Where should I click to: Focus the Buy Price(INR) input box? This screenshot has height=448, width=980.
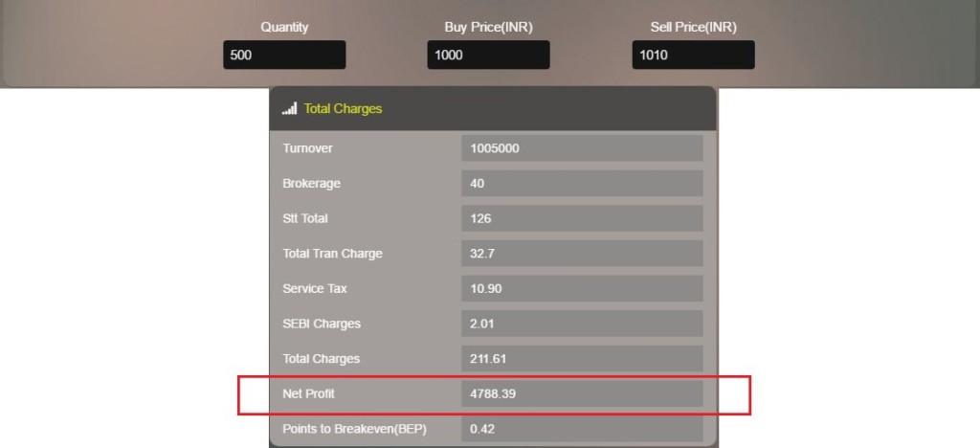[488, 55]
